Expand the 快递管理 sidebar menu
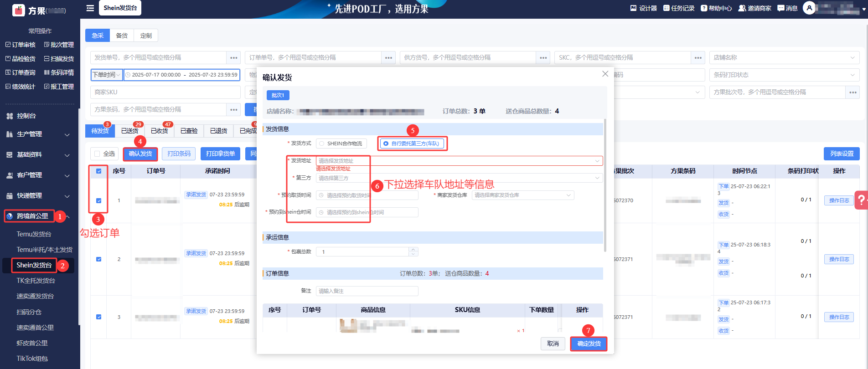 pyautogui.click(x=39, y=196)
